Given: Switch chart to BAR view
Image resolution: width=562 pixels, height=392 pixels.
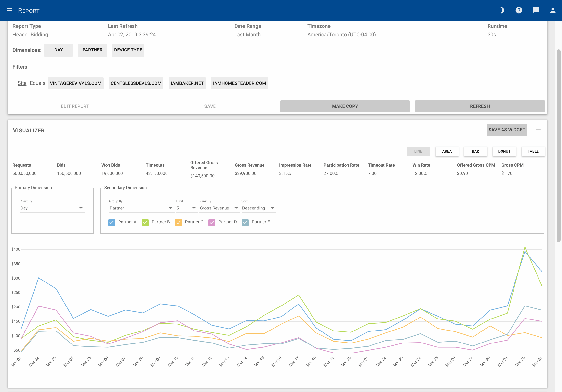Looking at the screenshot, I should (475, 151).
